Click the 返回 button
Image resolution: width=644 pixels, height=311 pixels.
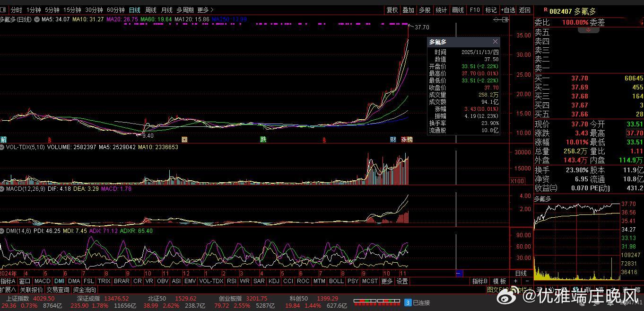pyautogui.click(x=525, y=10)
